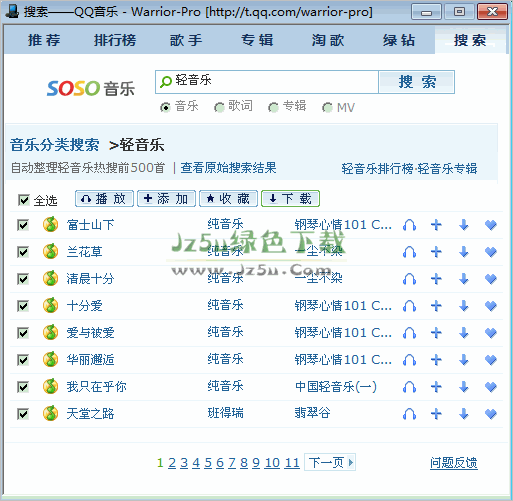Click the 查看原始搜索结果 link
Viewport: 513px width, 501px height.
(228, 168)
